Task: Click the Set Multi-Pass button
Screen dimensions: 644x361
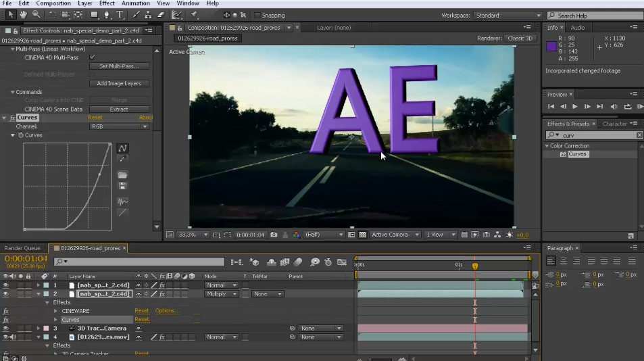Action: pos(119,66)
